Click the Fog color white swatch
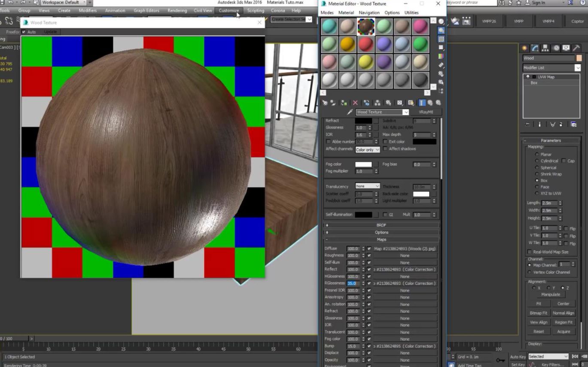Viewport: 588px width, 367px height. pyautogui.click(x=363, y=164)
